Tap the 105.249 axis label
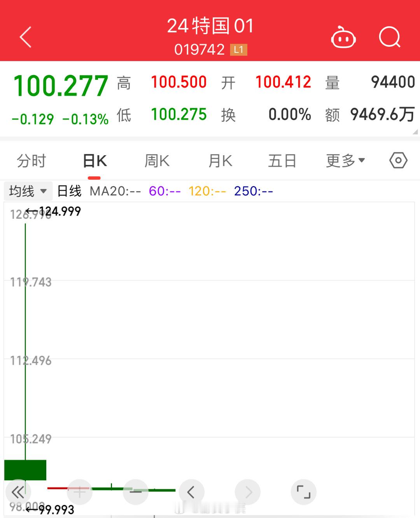The width and height of the screenshot is (420, 518). 31,439
